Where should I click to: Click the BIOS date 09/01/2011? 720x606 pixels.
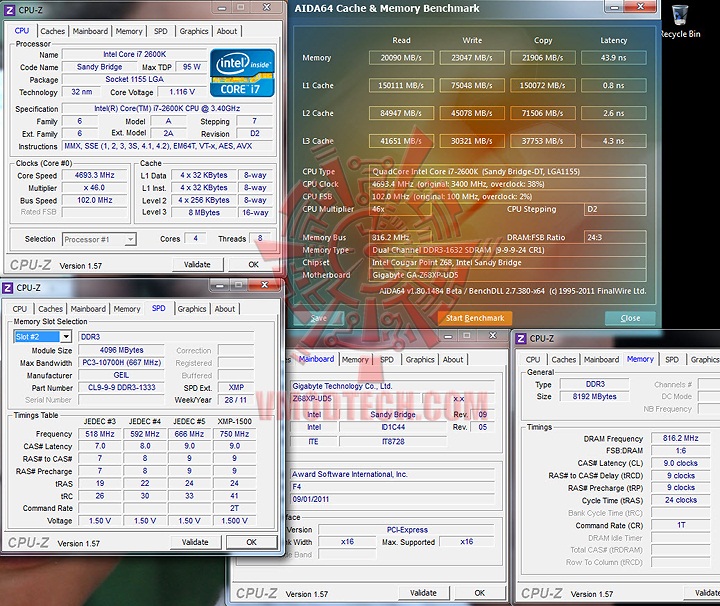pos(393,499)
